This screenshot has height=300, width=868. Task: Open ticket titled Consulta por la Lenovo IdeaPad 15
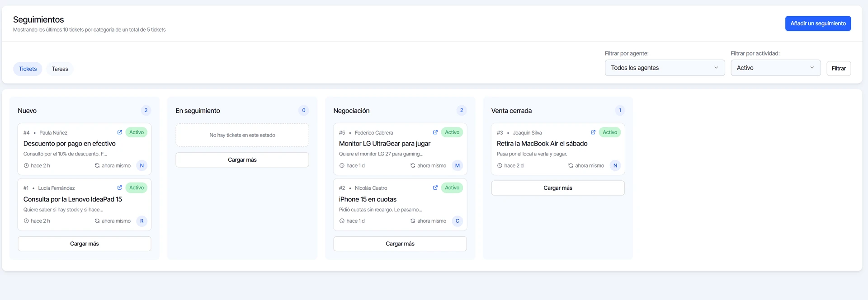(x=73, y=199)
